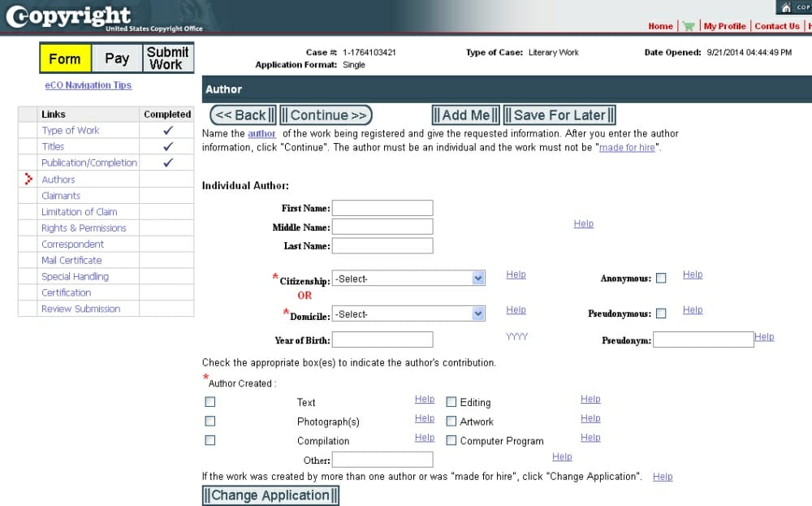This screenshot has width=812, height=506.
Task: Open My Profile in the top menu
Action: point(724,27)
